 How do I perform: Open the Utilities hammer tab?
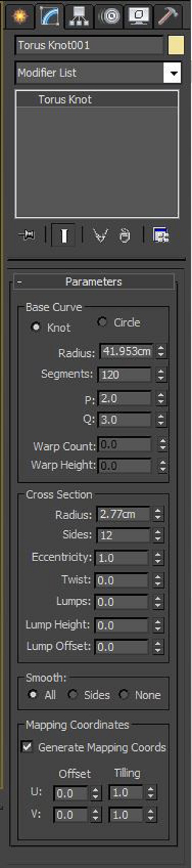pyautogui.click(x=168, y=16)
